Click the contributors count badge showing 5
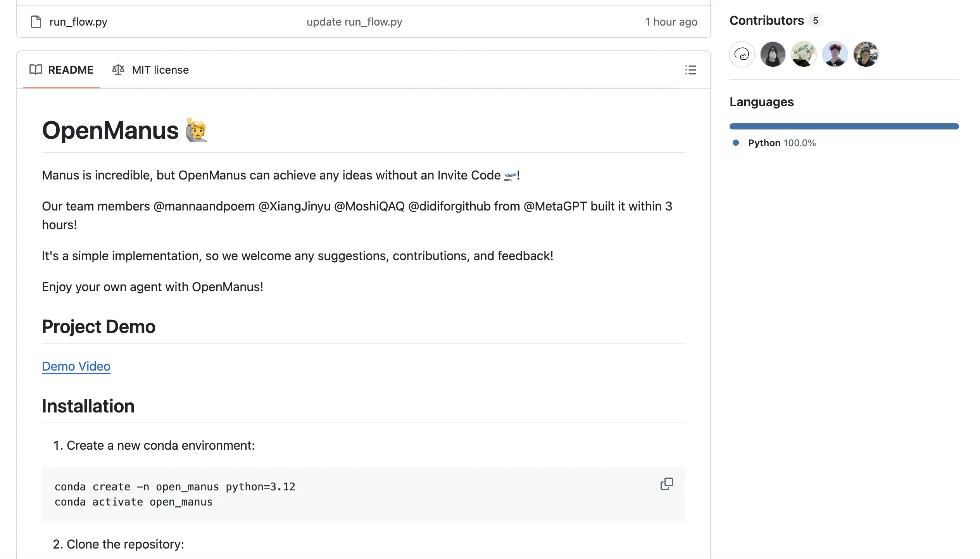Viewport: 980px width, 559px height. [816, 21]
